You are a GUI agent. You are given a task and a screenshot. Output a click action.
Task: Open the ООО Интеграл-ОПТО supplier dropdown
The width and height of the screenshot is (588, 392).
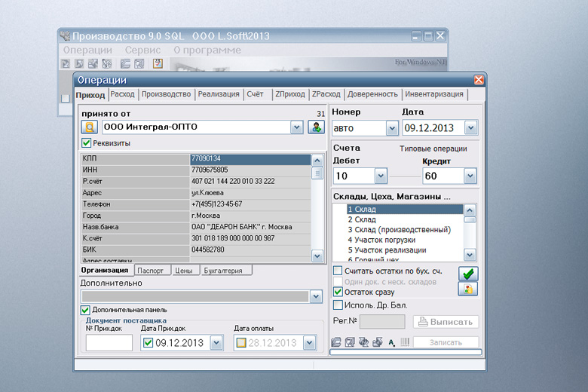click(x=296, y=127)
